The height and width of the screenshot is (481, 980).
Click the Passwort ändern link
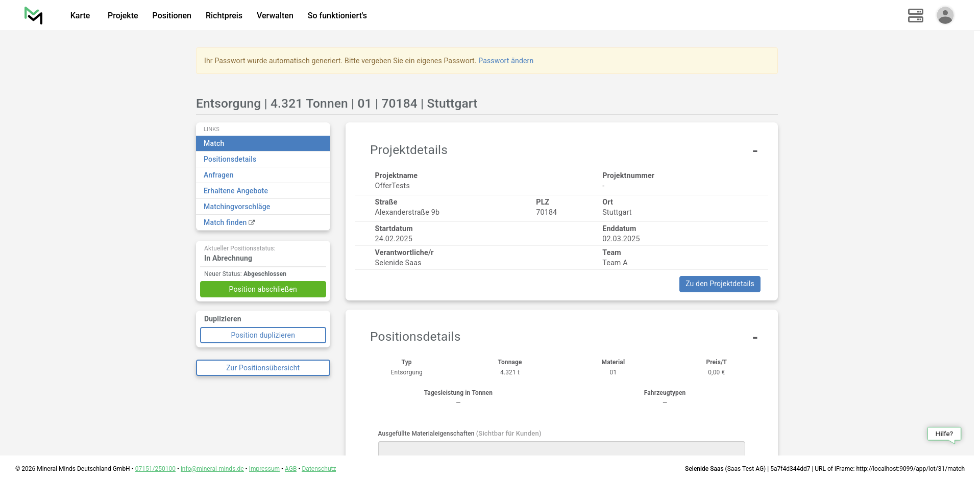click(x=505, y=61)
